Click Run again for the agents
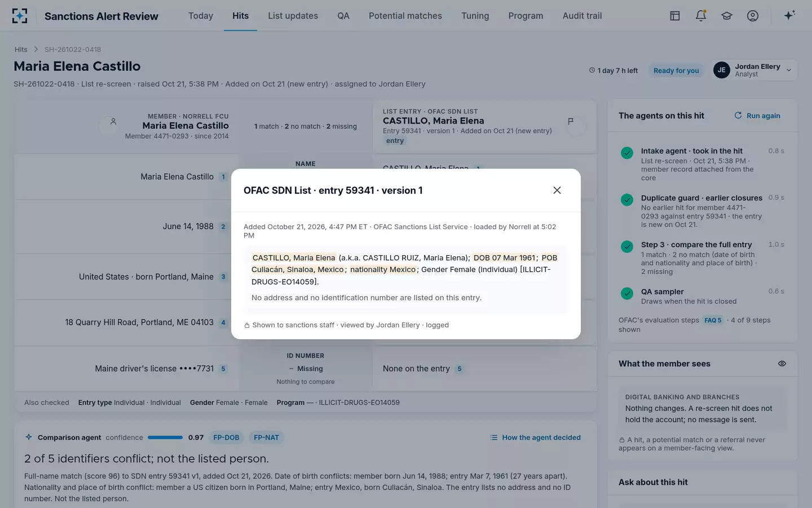812x508 pixels. tap(757, 116)
